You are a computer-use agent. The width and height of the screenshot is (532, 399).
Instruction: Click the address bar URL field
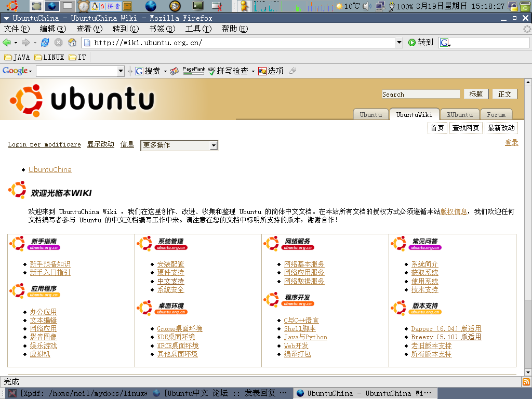point(239,43)
